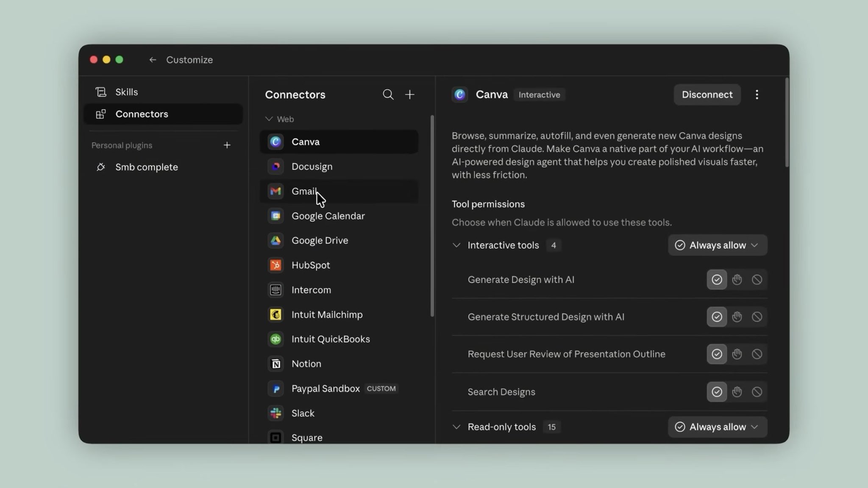Click the Google Drive triangle icon
This screenshot has height=488, width=868.
point(275,241)
